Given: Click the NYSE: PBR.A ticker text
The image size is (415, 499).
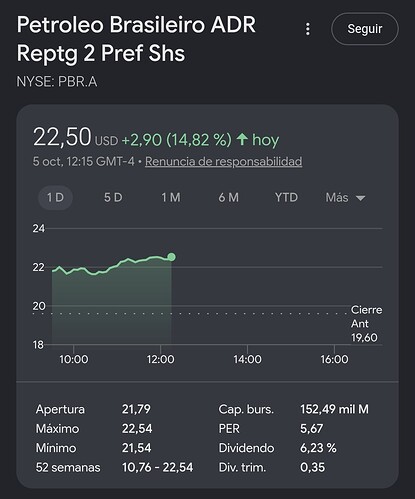Looking at the screenshot, I should pyautogui.click(x=57, y=82).
